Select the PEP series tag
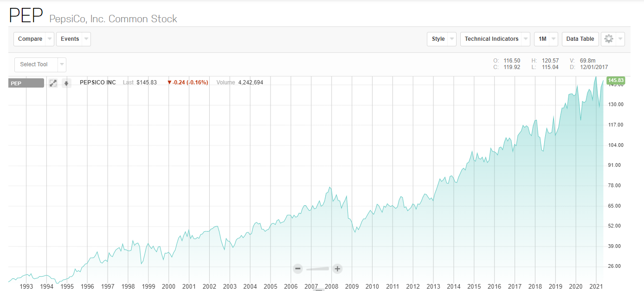Screen dimensions: 644x291 (x=26, y=83)
